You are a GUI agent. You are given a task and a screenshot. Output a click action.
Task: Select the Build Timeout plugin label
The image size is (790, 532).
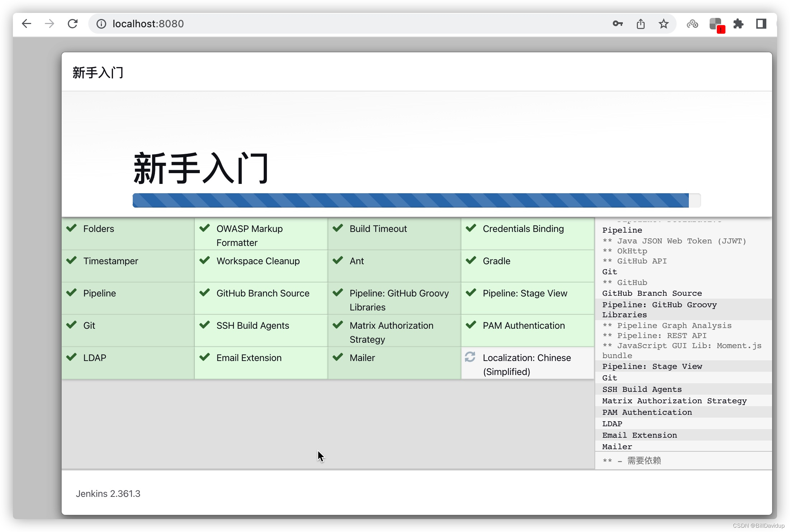point(378,229)
